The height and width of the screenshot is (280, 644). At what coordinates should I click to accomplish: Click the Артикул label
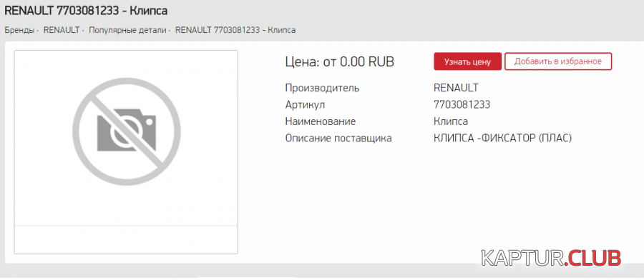(x=305, y=104)
